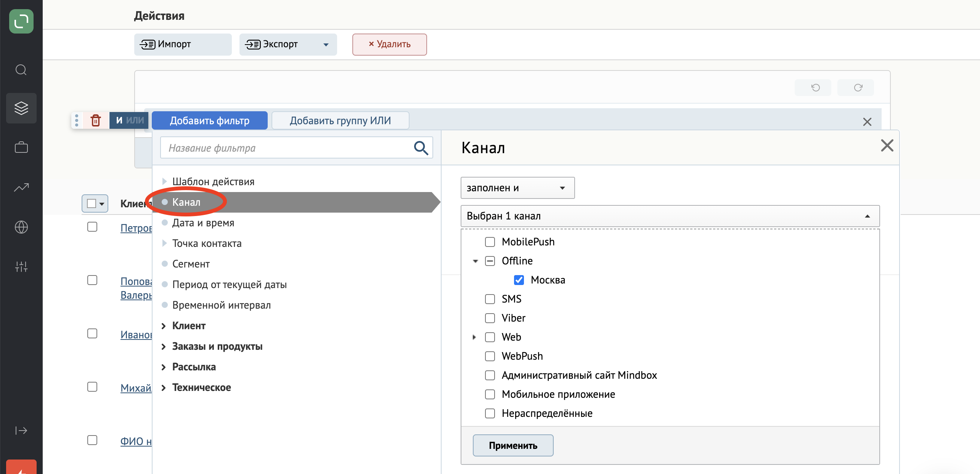Click the red trash can icon
Image resolution: width=980 pixels, height=474 pixels.
click(96, 120)
